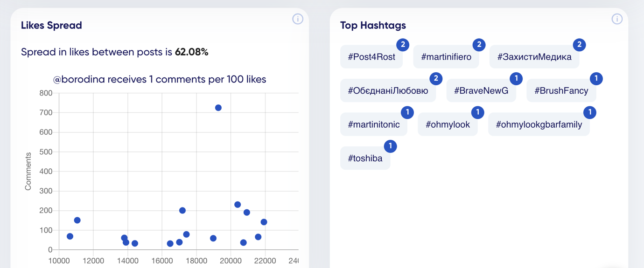Click the scatter point near 22000 likes
The width and height of the screenshot is (644, 268).
(264, 222)
